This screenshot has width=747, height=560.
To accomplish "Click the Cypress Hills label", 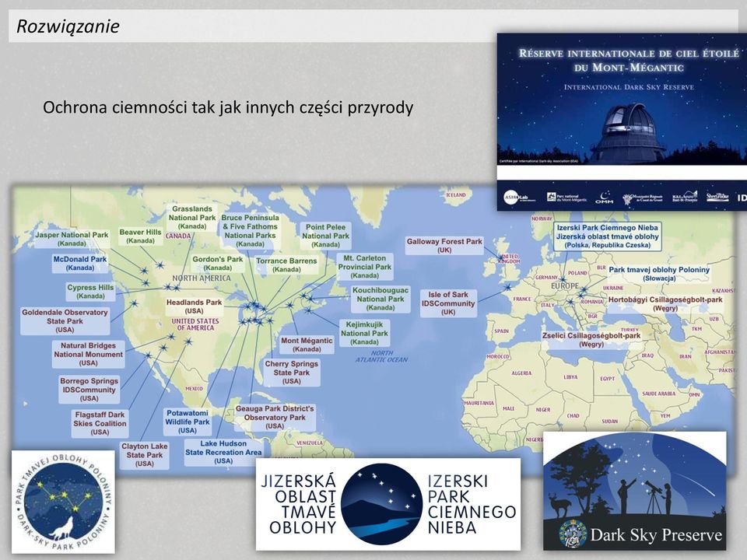I will 90,292.
